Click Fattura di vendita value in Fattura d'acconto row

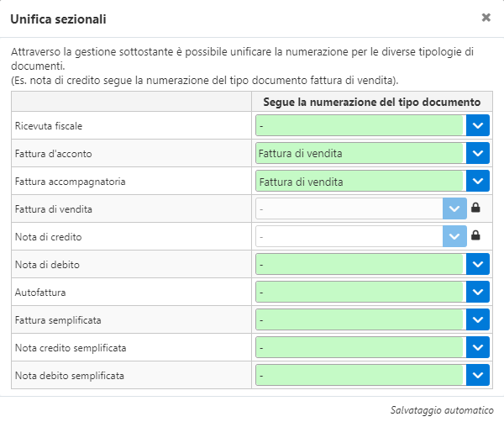click(300, 154)
